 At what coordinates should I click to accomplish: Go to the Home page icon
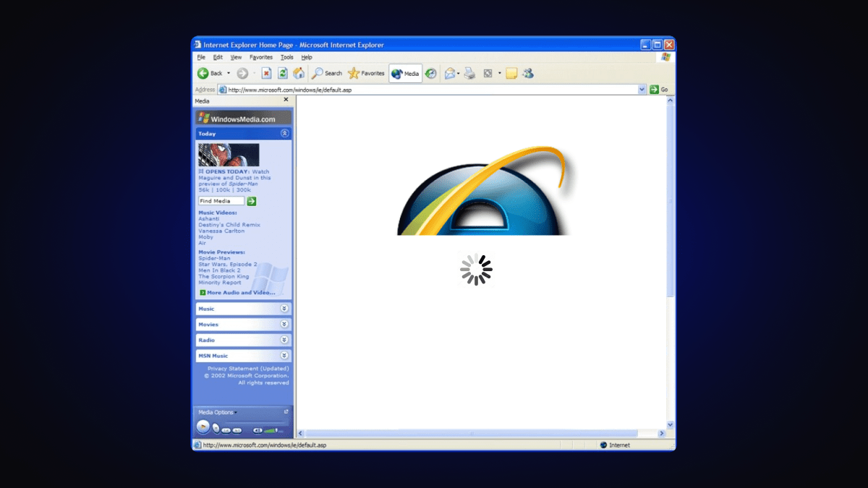(x=299, y=73)
